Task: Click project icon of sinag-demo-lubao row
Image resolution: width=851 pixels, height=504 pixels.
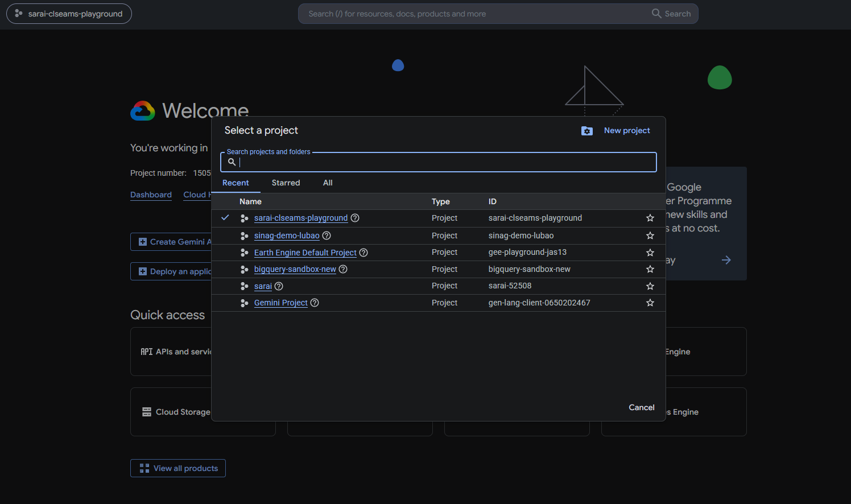Action: point(244,236)
